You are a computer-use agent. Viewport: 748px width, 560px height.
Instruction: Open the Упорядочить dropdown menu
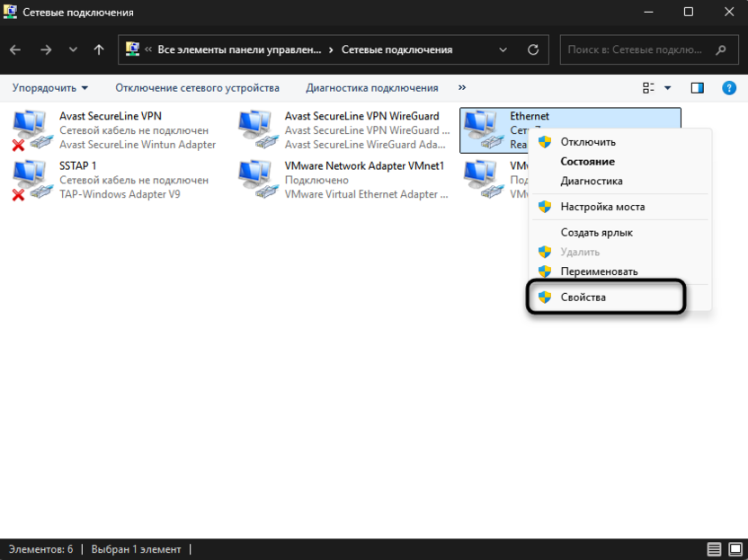point(50,88)
